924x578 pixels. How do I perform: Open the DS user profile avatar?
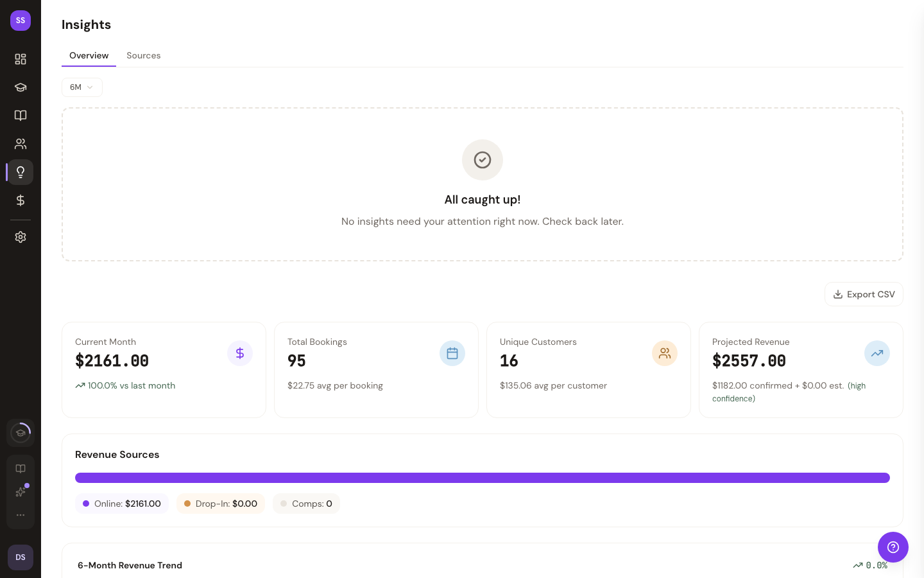pos(21,557)
